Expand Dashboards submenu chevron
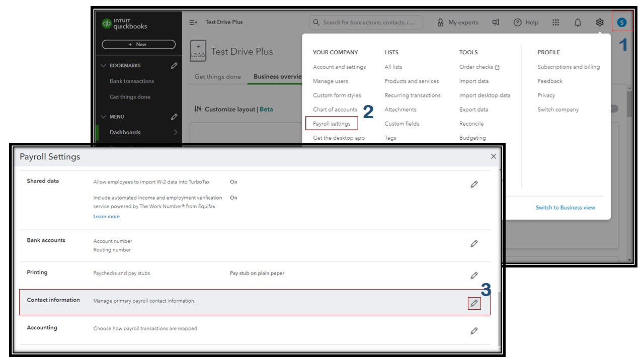This screenshot has width=644, height=362. [176, 132]
